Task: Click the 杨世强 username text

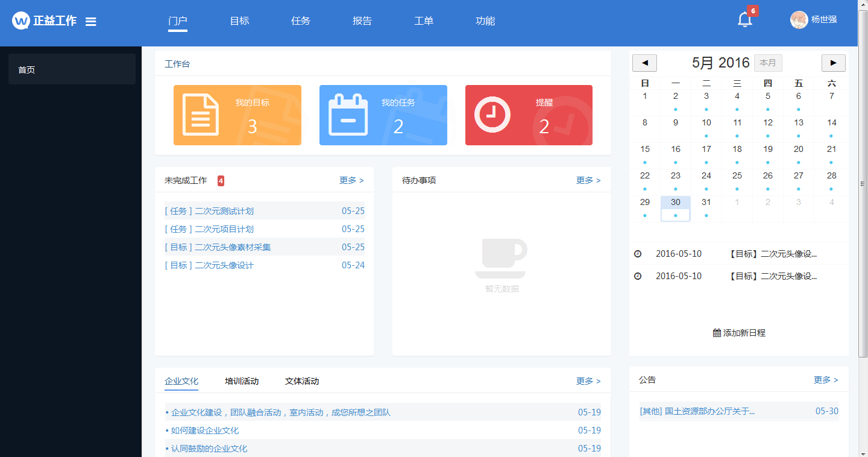Action: 824,19
